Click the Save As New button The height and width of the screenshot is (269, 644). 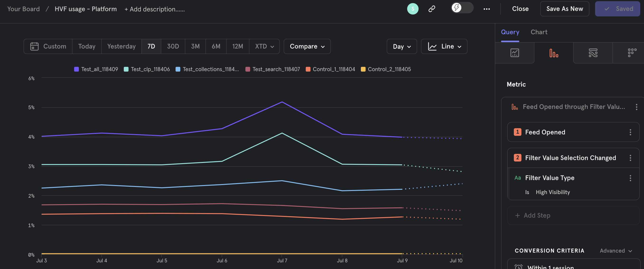coord(564,9)
